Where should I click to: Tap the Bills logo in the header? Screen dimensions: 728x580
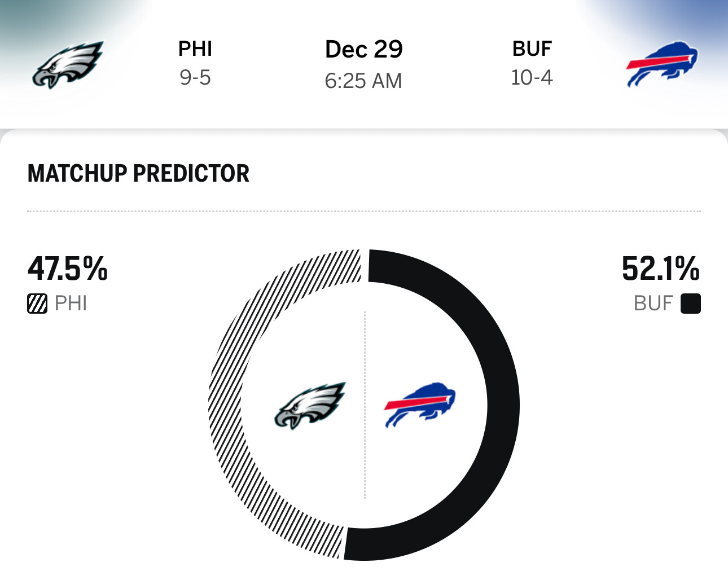pos(661,63)
